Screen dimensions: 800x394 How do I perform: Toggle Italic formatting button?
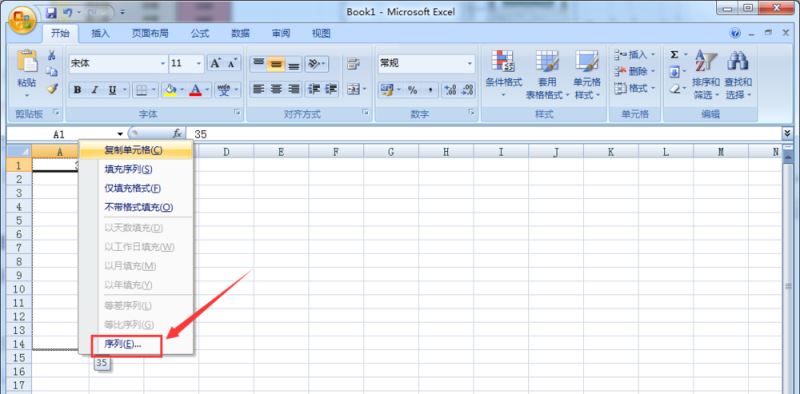point(94,90)
